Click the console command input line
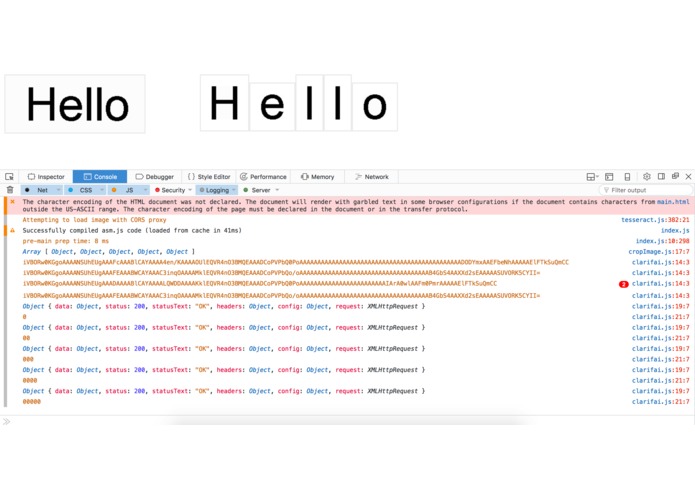Viewport: 695px width, 494px height. (350, 421)
